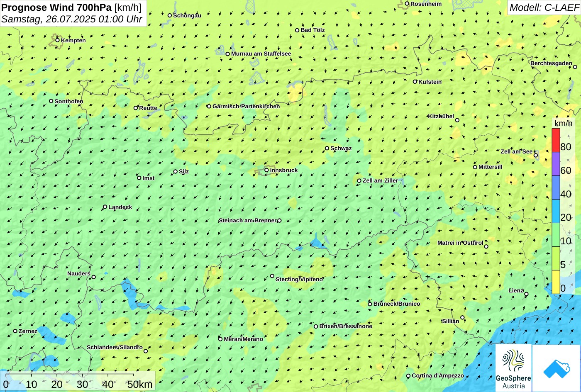Select the Sillian city marker
The width and height of the screenshot is (581, 392).
click(x=462, y=318)
